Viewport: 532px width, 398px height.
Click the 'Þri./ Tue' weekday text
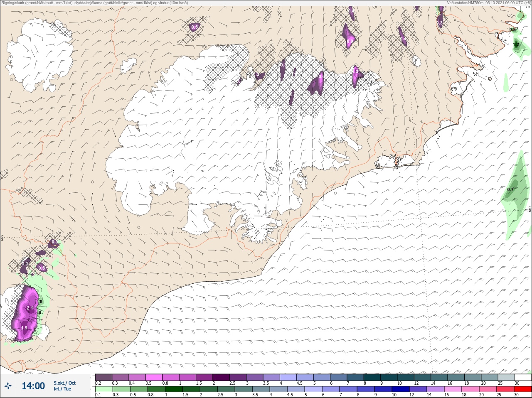(62, 389)
